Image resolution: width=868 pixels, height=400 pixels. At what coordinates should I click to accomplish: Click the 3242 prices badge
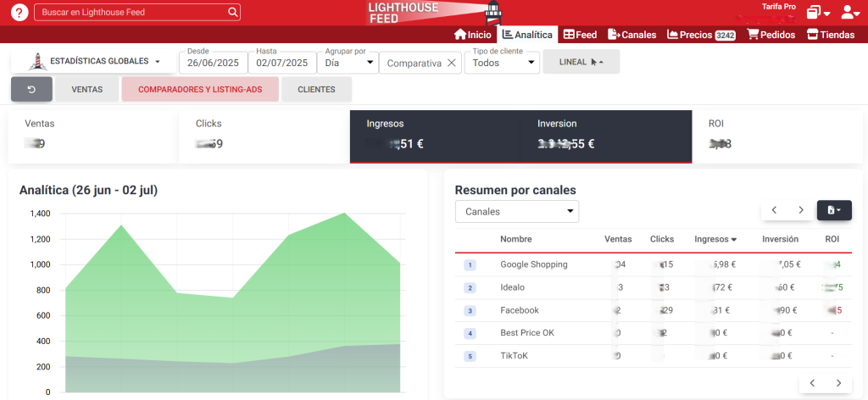tap(725, 35)
